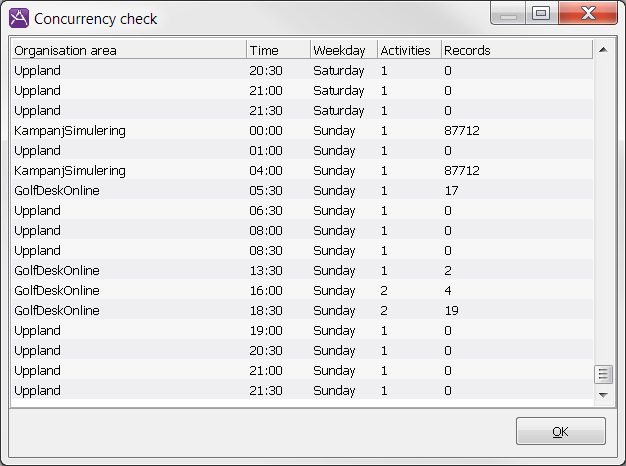Select KampanjSimulering row at Sunday 04:00
The image size is (626, 466).
point(302,171)
